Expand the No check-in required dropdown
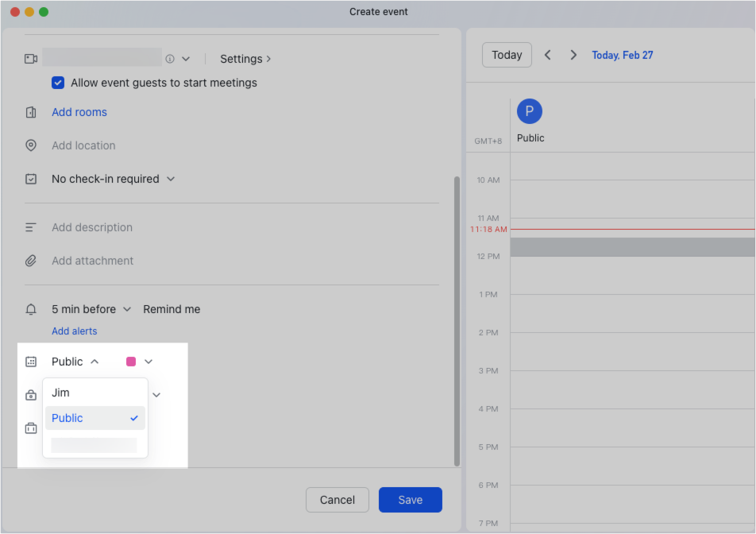Viewport: 756px width, 534px height. pos(170,179)
